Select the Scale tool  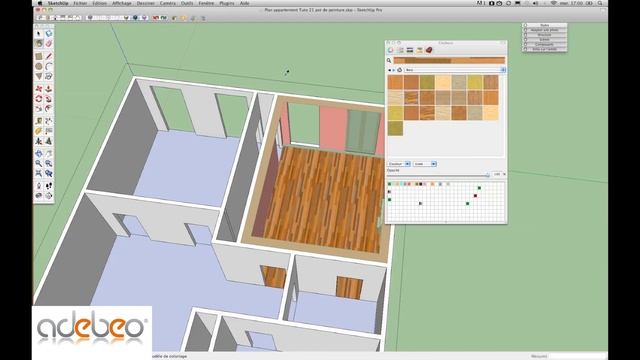39,109
